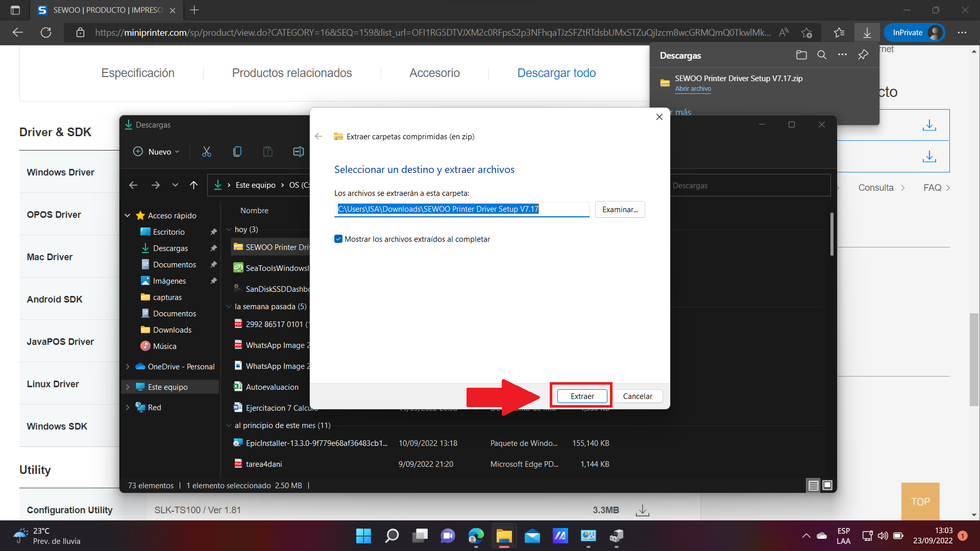Switch to the Especificación tab
The width and height of the screenshot is (980, 551).
pos(138,73)
